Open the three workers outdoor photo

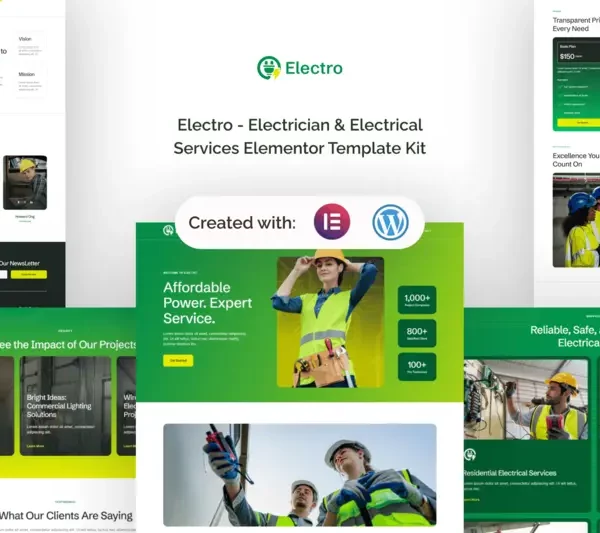300,475
